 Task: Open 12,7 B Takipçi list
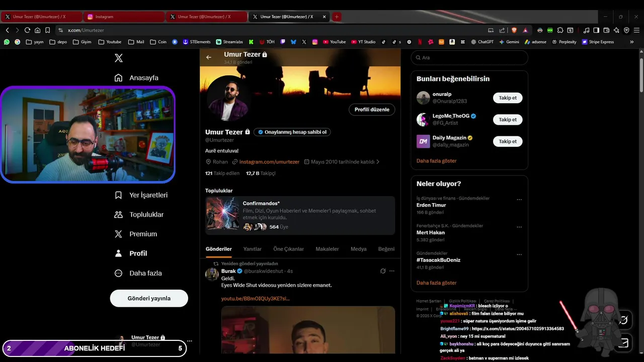click(x=261, y=173)
